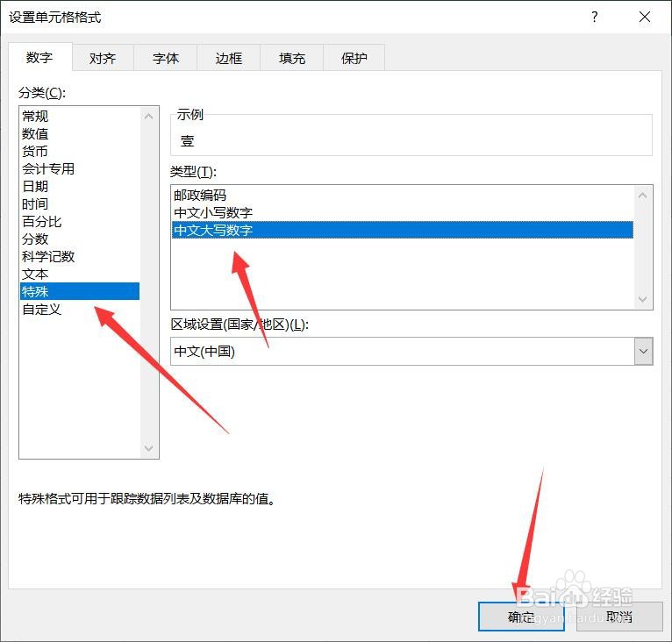Select 数值 category
The height and width of the screenshot is (642, 672).
[80, 133]
